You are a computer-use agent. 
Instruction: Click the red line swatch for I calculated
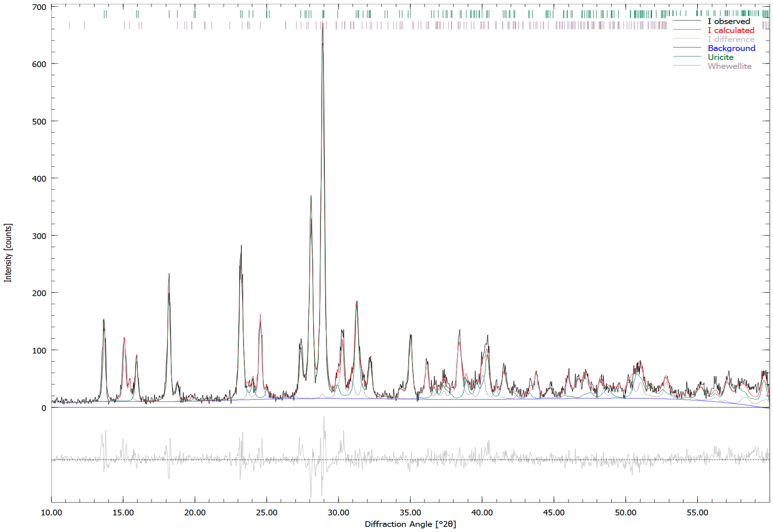687,30
